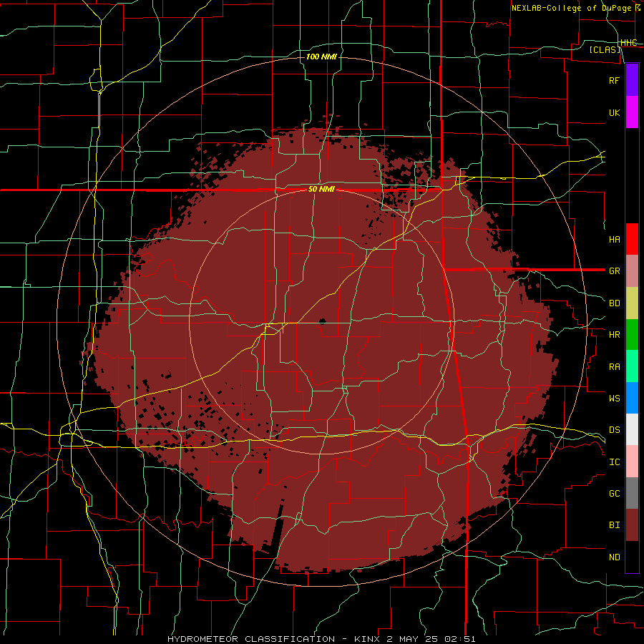The width and height of the screenshot is (644, 644).
Task: Click the HR legend label
Action: click(614, 335)
